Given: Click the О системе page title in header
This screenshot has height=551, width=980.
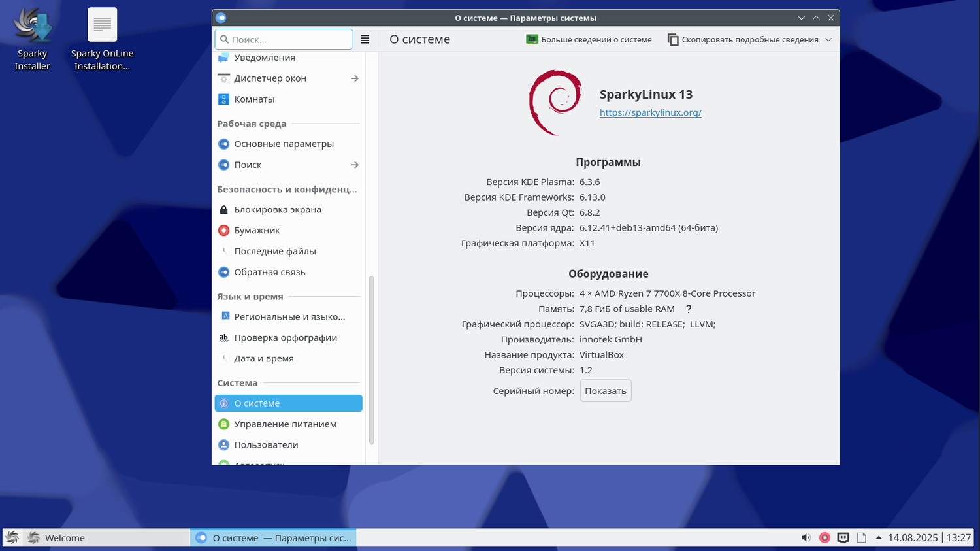Looking at the screenshot, I should (x=420, y=39).
